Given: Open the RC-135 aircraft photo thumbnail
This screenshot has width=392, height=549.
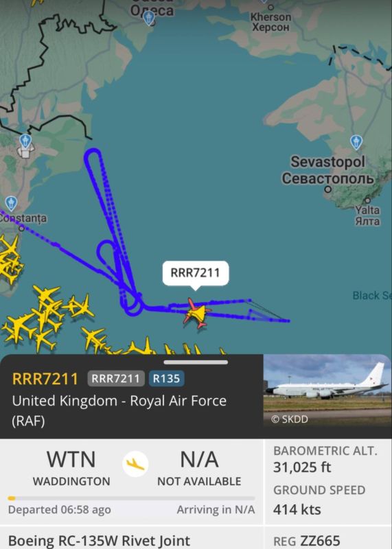Looking at the screenshot, I should [x=327, y=390].
